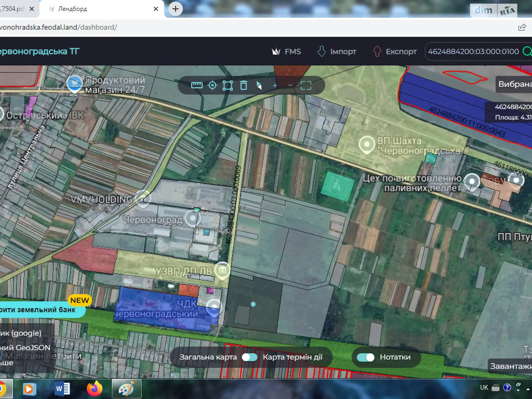This screenshot has width=532, height=399.
Task: Zoom in with the plus icon
Action: click(275, 85)
